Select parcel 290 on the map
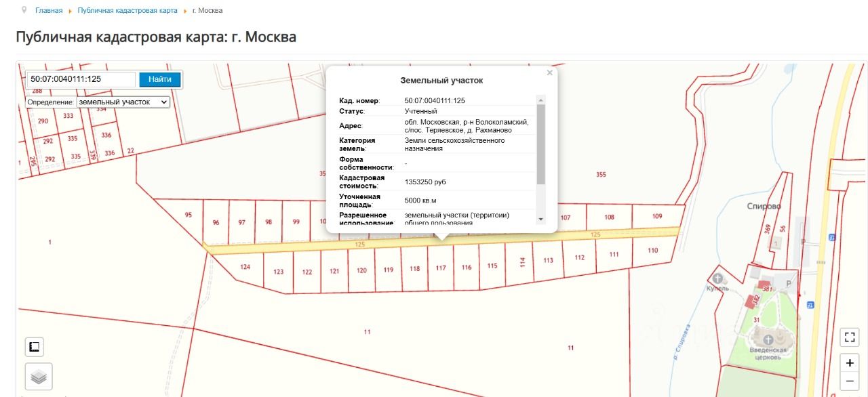868x397 pixels. [43, 121]
